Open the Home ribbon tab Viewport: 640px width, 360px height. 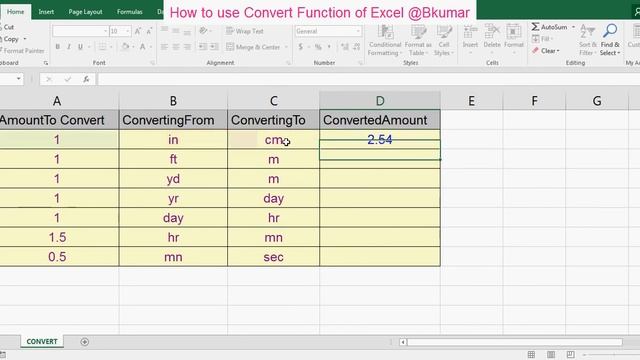(16, 12)
